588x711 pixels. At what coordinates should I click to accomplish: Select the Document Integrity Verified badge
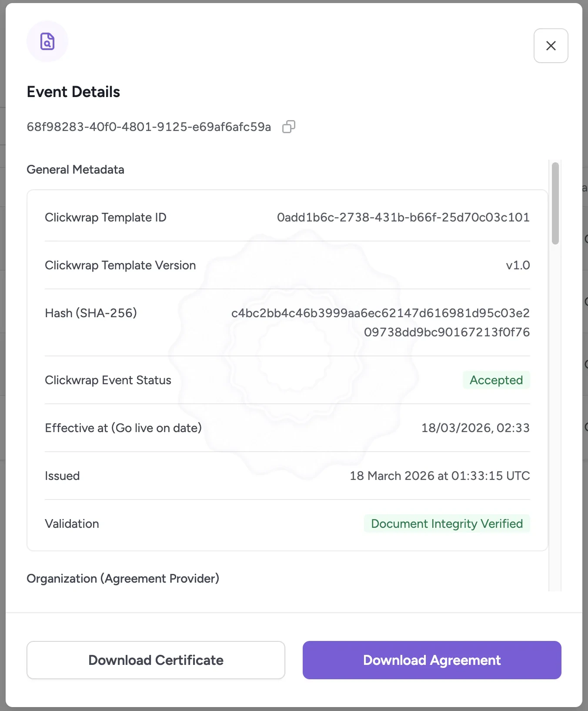click(447, 523)
